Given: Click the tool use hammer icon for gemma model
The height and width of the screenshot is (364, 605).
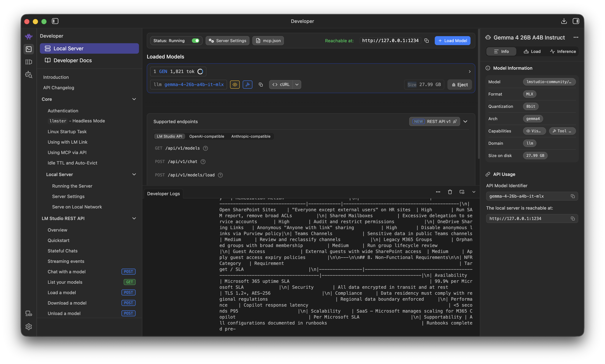Looking at the screenshot, I should (247, 85).
